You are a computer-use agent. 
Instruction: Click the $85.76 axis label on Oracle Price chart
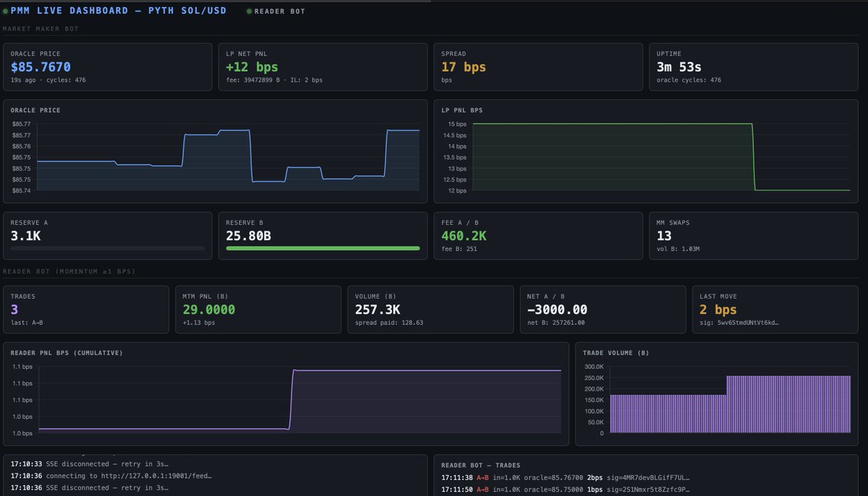(x=22, y=146)
